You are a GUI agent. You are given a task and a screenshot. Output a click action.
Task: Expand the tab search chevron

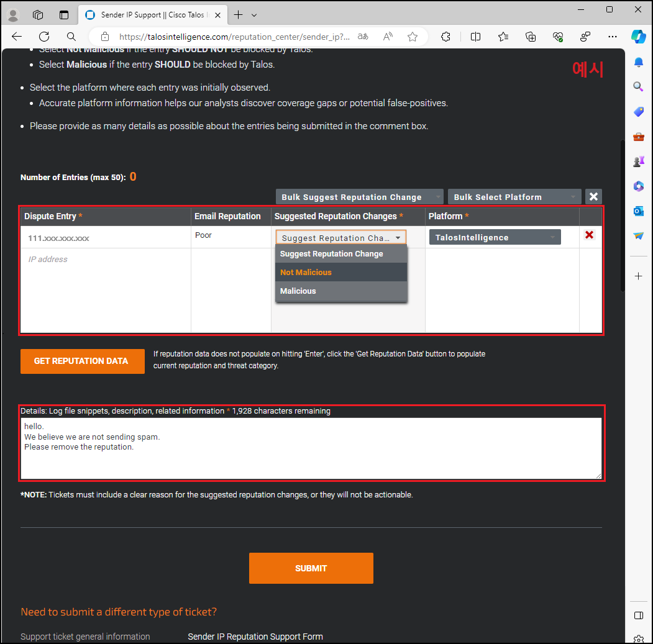pyautogui.click(x=254, y=16)
